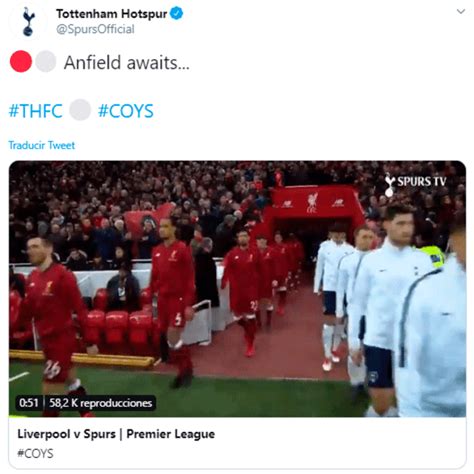
Task: Click the #THFC hashtag
Action: [x=36, y=111]
